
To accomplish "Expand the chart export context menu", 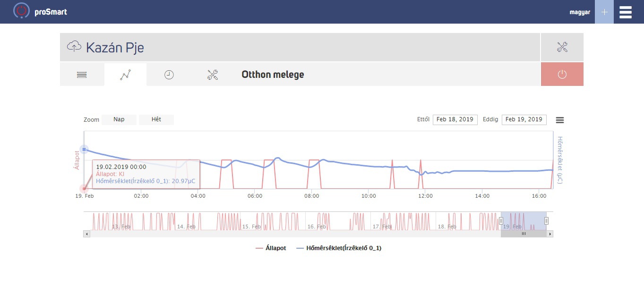I will (x=560, y=120).
